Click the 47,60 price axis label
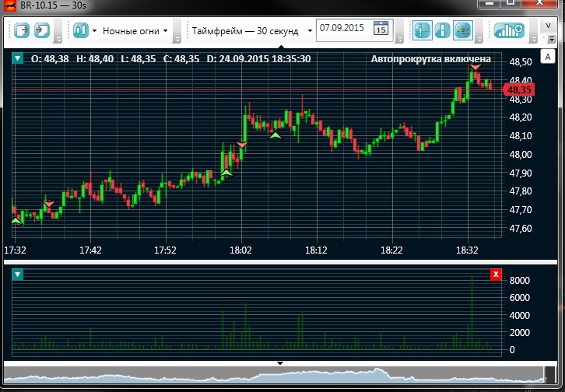 click(521, 228)
